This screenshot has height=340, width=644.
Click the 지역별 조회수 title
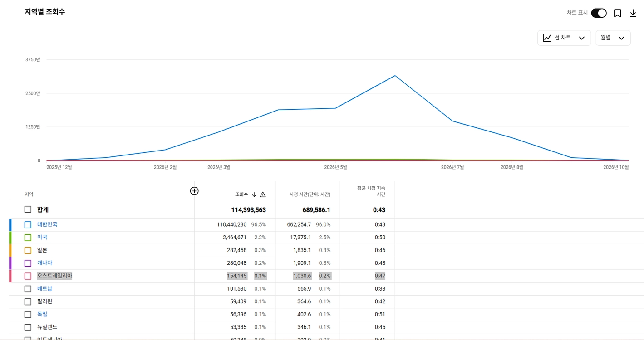45,12
